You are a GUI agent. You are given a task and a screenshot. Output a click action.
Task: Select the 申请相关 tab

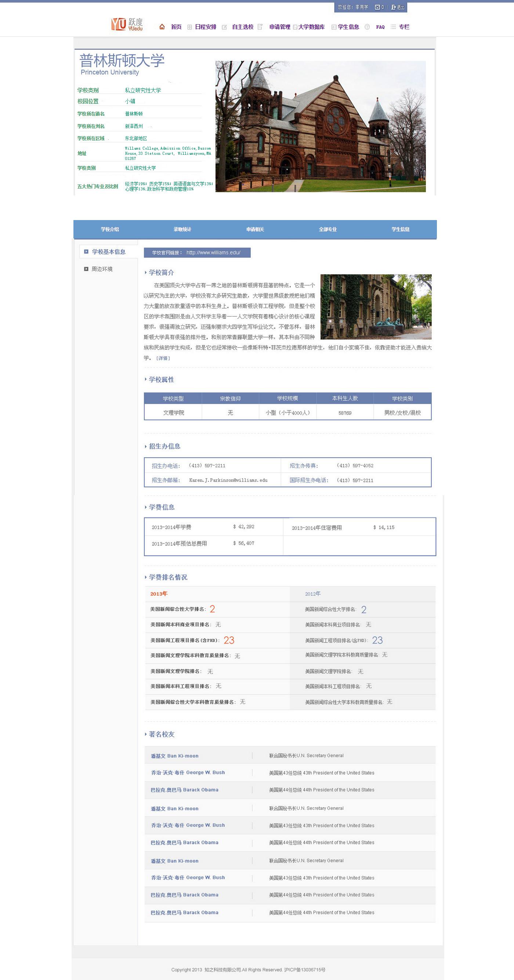coord(255,229)
